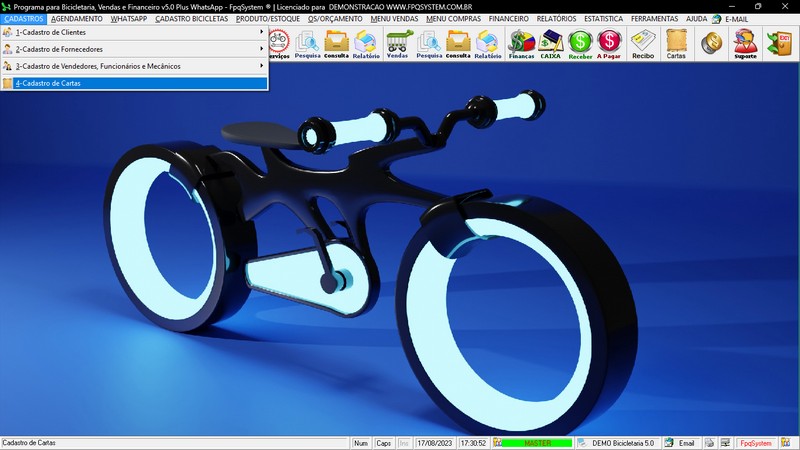Viewport: 800px width, 450px height.
Task: Open the Consulta icon beside Serviços Pesquisa
Action: (x=336, y=44)
